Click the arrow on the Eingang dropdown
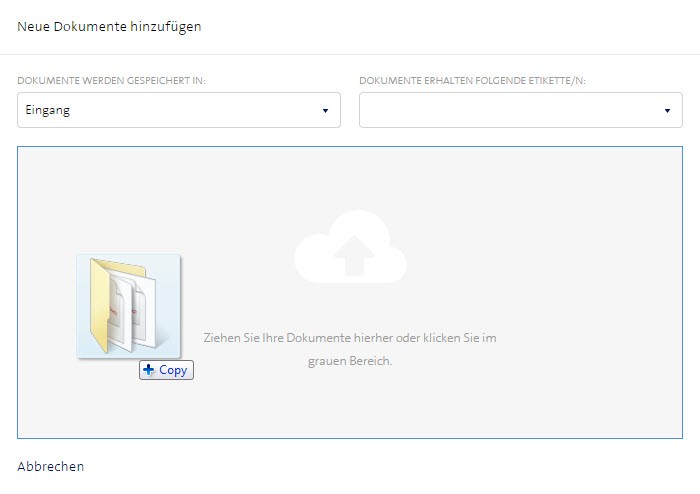The image size is (700, 494). pos(325,110)
